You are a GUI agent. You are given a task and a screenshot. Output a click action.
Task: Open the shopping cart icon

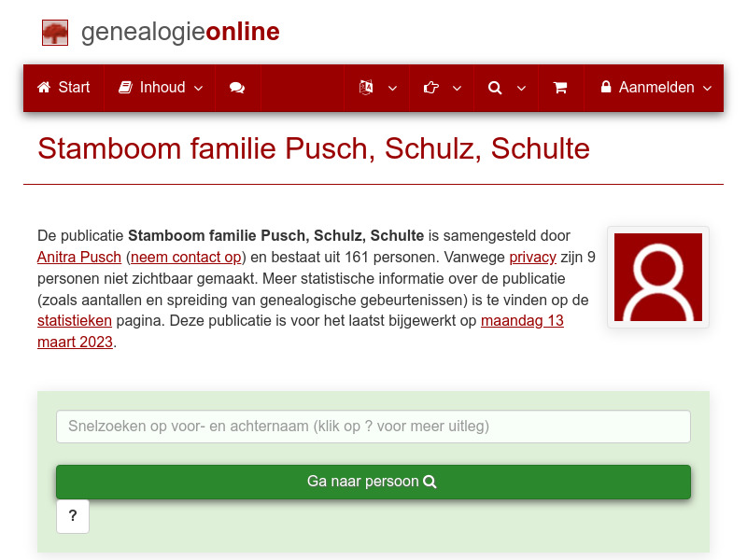pyautogui.click(x=561, y=87)
